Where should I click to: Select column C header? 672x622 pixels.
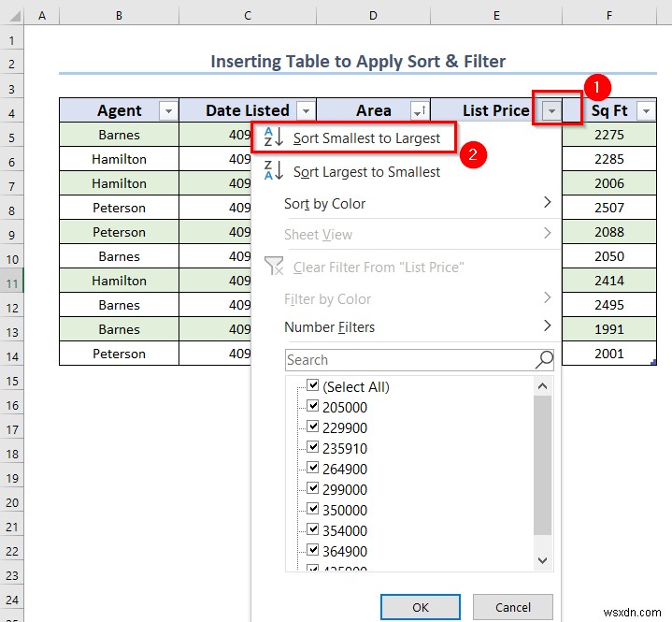[248, 16]
